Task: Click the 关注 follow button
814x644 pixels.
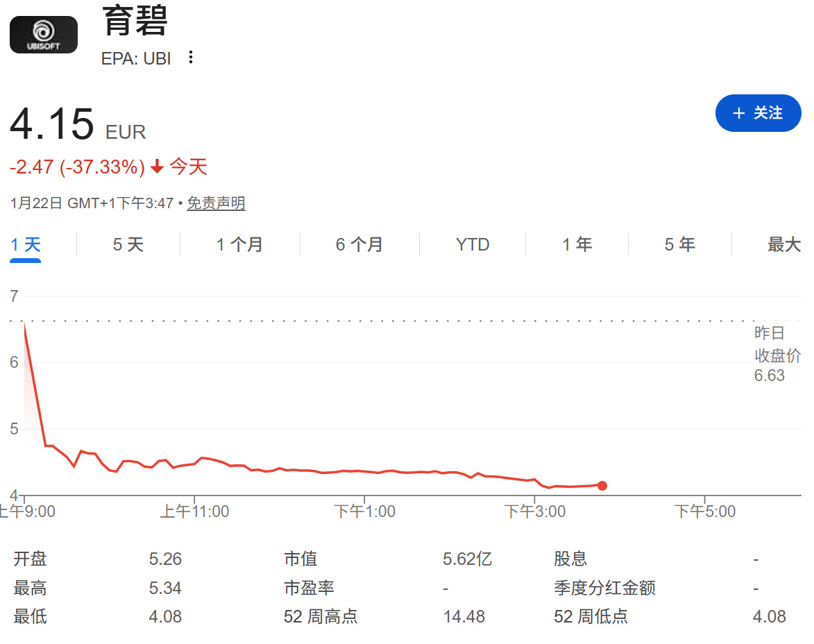Action: (x=758, y=112)
